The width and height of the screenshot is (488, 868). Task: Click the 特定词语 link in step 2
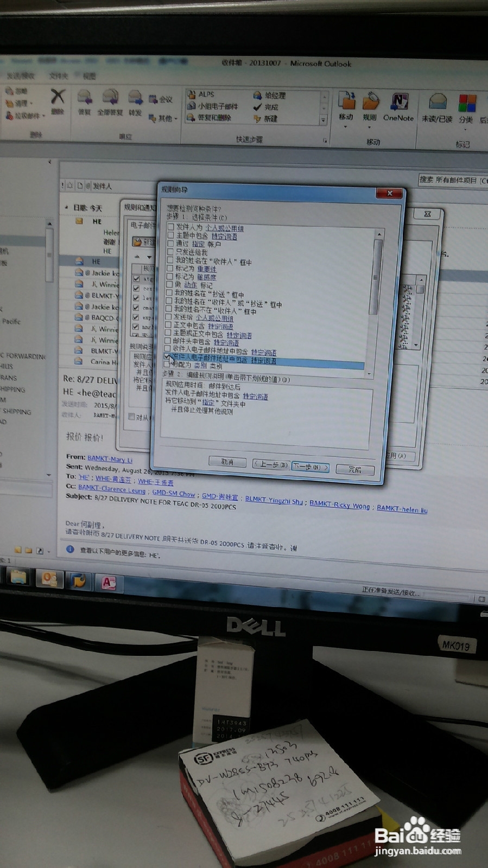[255, 397]
